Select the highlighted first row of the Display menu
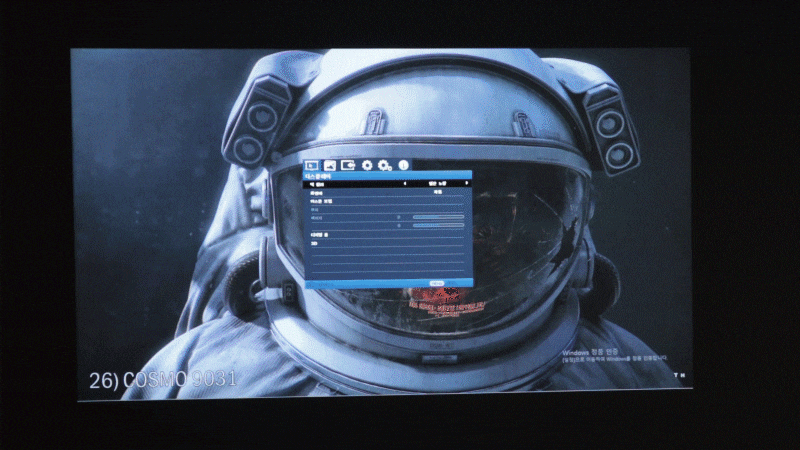 pyautogui.click(x=388, y=184)
